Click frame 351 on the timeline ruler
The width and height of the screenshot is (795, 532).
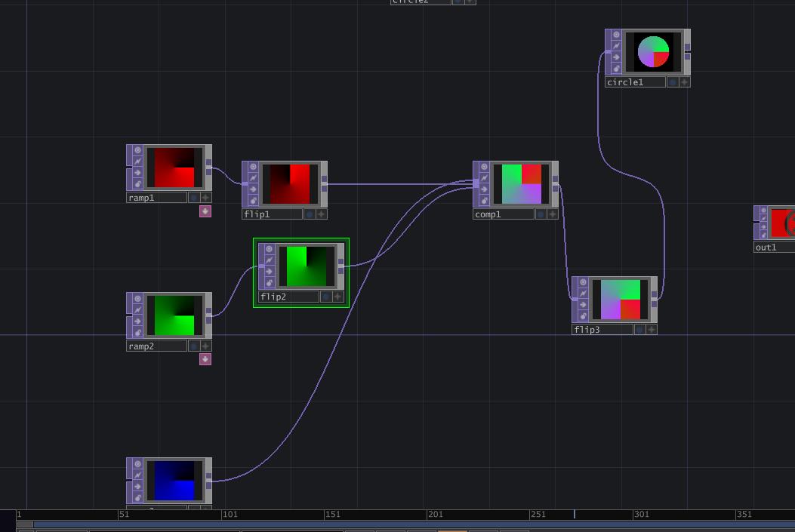pos(744,515)
